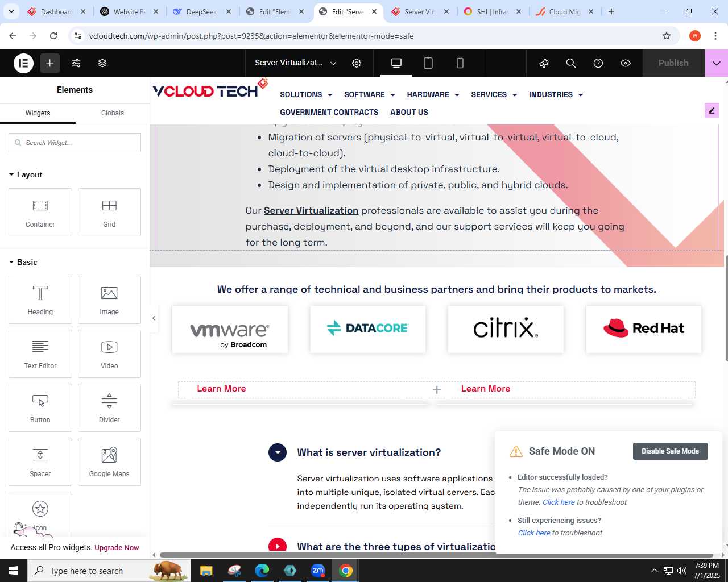The width and height of the screenshot is (728, 582).
Task: Click the Add Element plus icon
Action: point(50,63)
